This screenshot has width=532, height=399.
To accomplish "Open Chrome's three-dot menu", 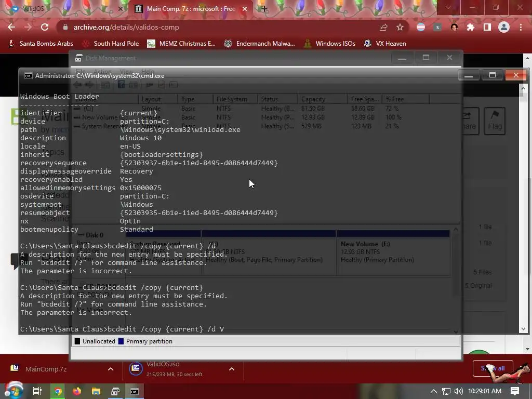I will coord(521,27).
